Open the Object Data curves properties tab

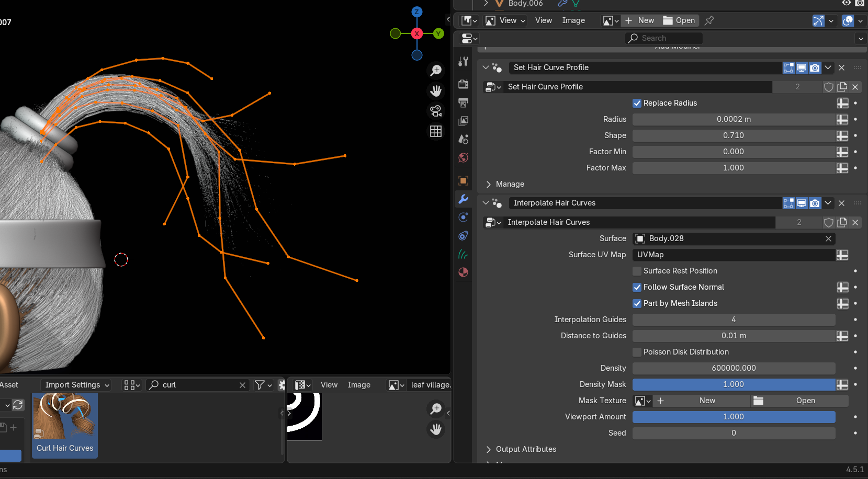[463, 254]
